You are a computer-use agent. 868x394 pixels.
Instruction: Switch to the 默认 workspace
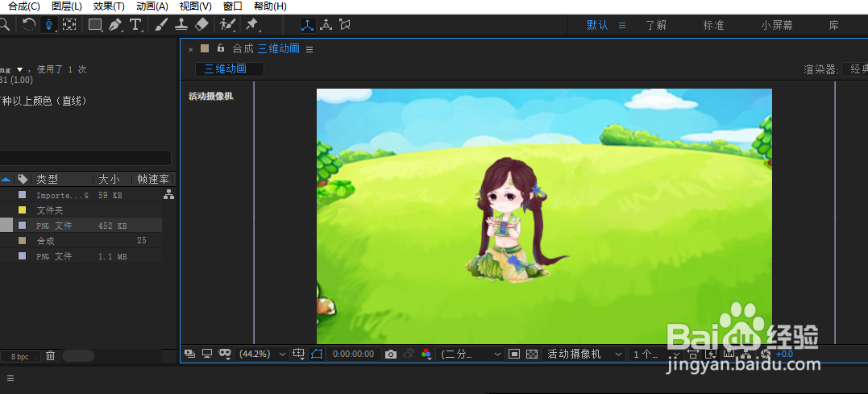point(597,26)
